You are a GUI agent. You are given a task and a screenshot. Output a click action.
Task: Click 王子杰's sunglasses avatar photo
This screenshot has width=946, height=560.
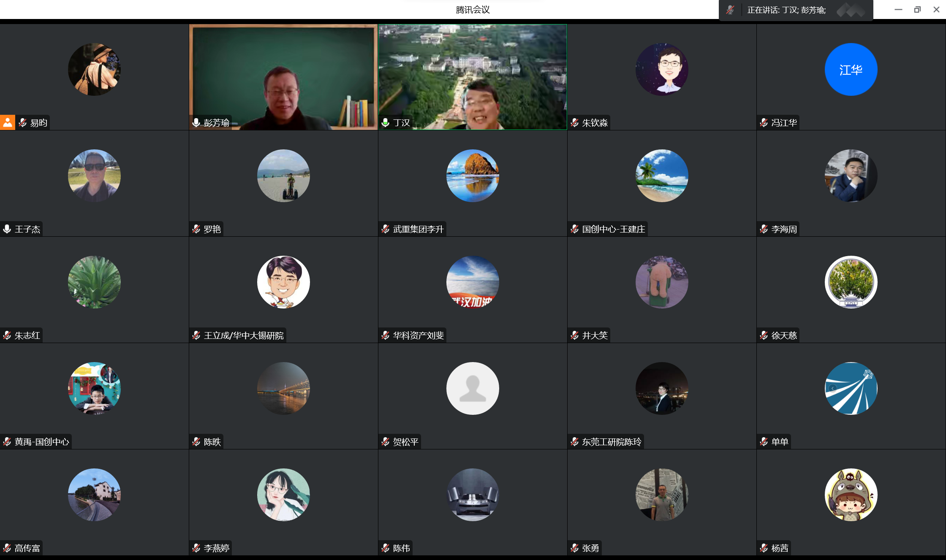coord(94,176)
